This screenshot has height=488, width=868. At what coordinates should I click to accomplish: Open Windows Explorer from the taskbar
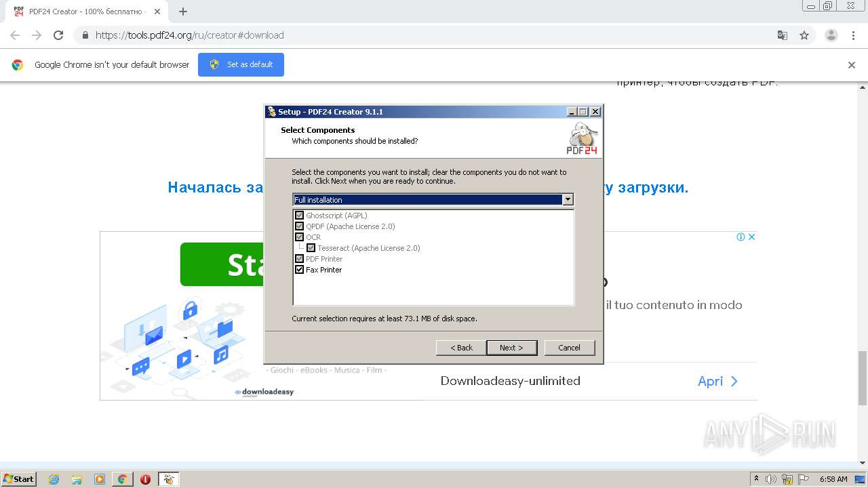point(77,479)
